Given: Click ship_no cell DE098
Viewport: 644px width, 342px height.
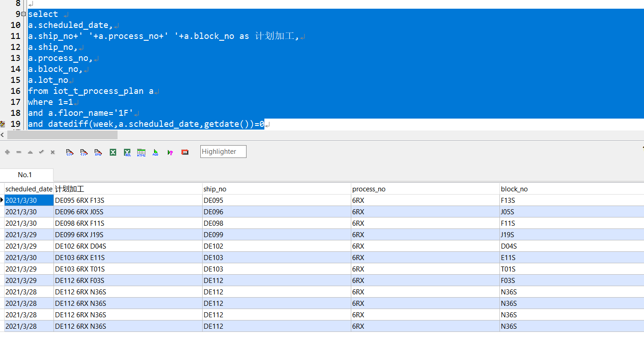Looking at the screenshot, I should coord(277,223).
